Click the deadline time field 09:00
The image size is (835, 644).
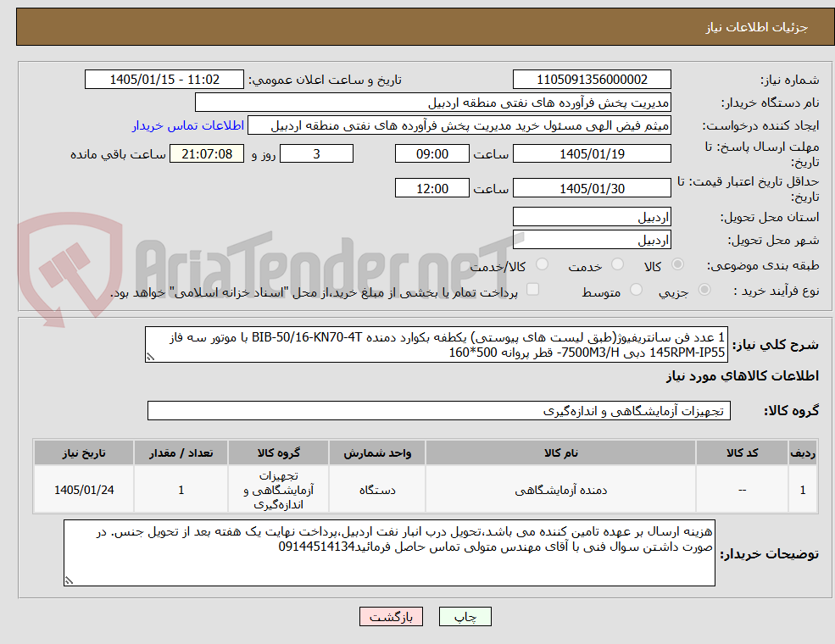[431, 154]
